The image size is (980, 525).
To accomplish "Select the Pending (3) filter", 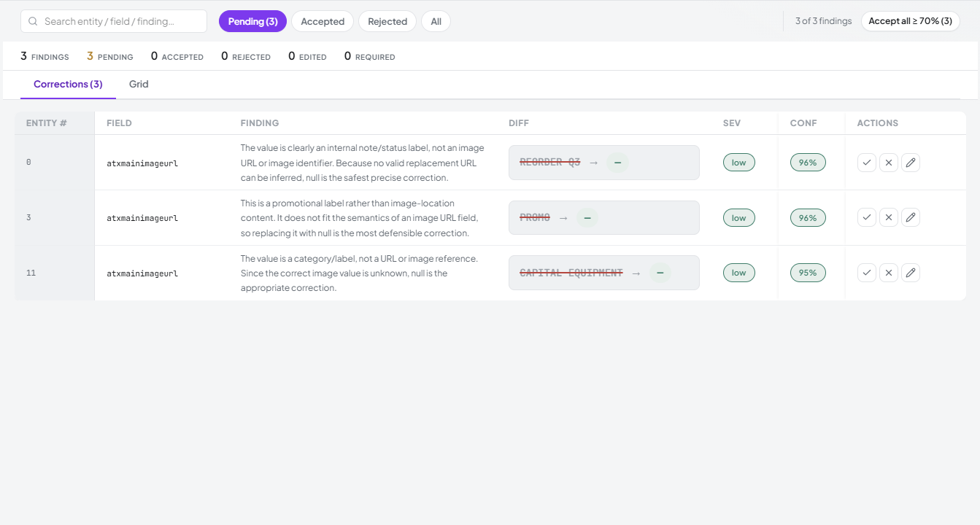I will point(252,21).
